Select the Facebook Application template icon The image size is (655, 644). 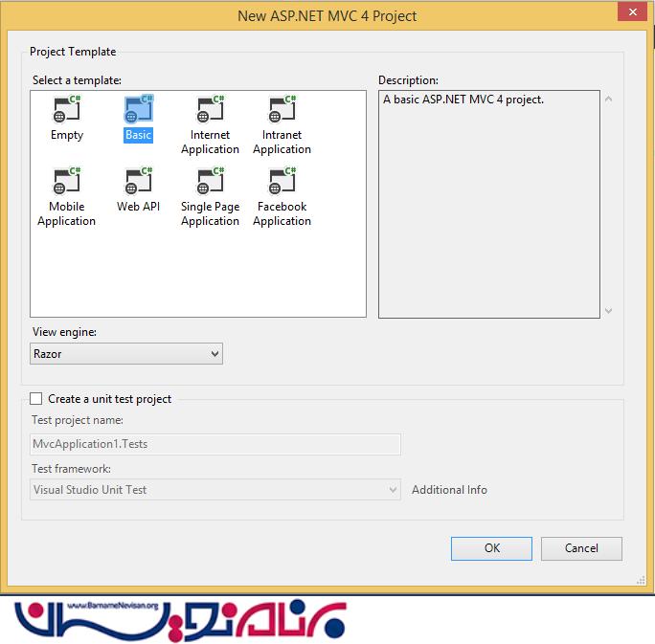click(x=282, y=181)
